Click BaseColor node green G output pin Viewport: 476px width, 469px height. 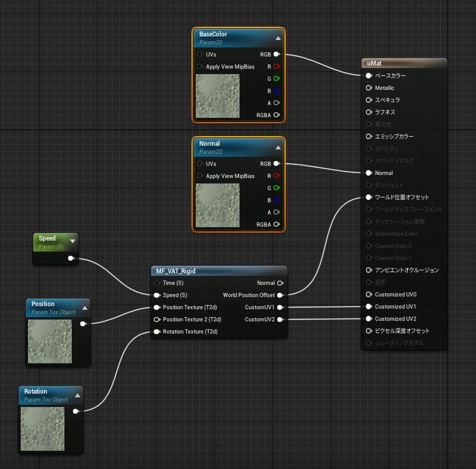277,78
